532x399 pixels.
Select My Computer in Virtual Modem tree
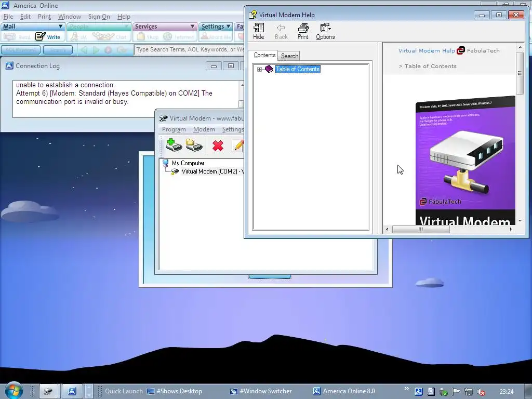[188, 163]
